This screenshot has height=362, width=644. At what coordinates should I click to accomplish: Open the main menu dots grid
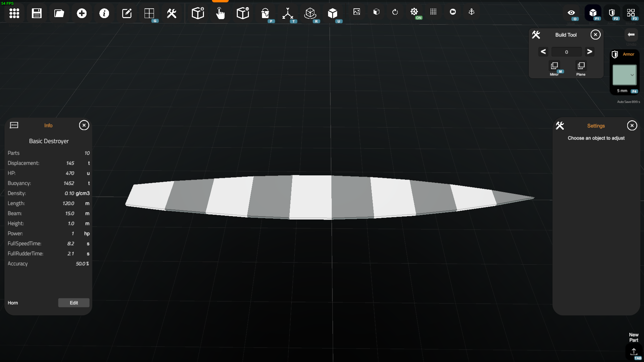point(14,13)
